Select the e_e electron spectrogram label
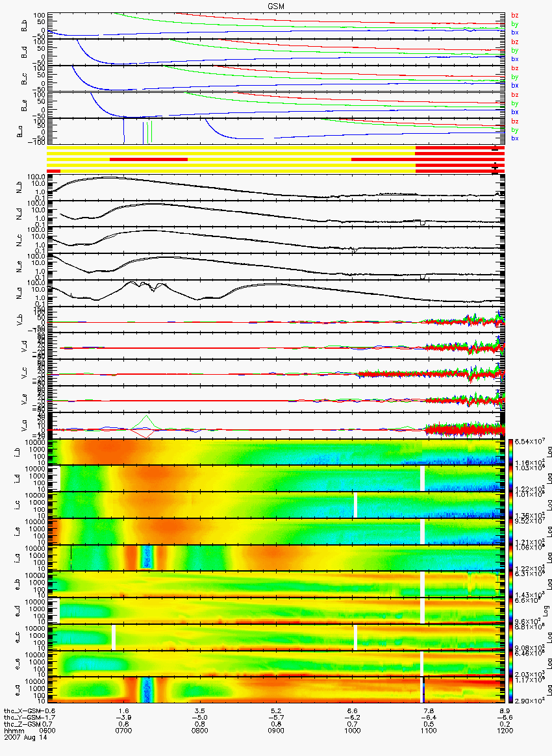 coord(17,664)
